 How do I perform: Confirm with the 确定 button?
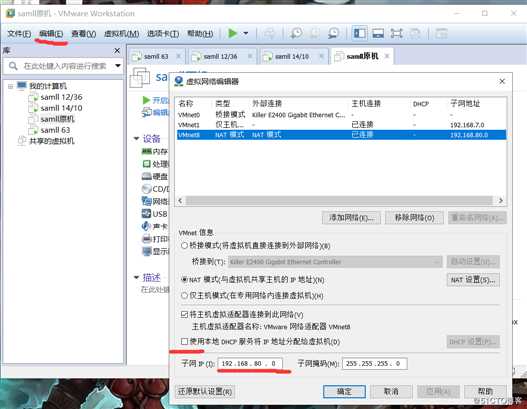[344, 392]
